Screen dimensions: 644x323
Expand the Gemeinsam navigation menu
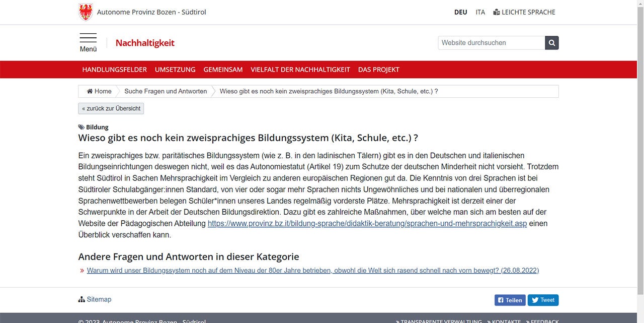pos(223,70)
